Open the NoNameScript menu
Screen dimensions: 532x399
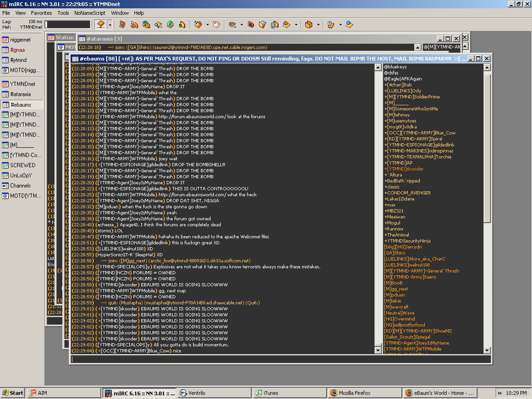90,13
